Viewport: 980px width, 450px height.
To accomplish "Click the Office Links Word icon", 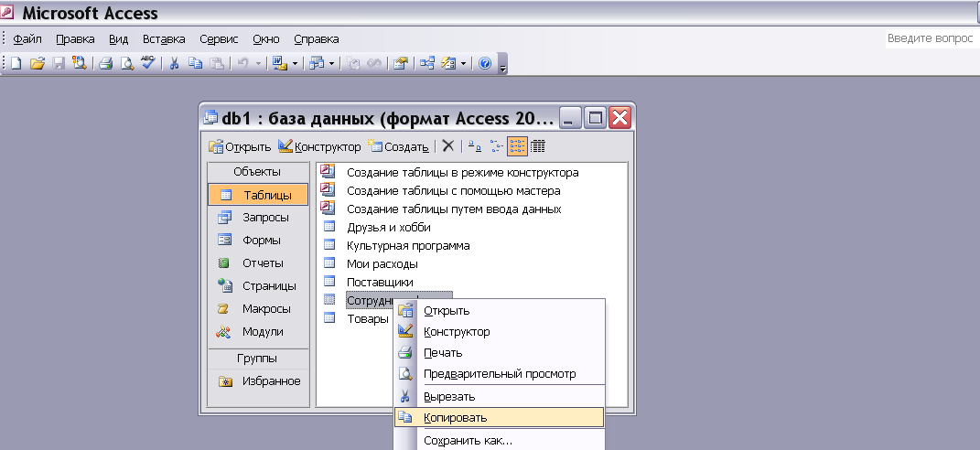I will click(279, 63).
